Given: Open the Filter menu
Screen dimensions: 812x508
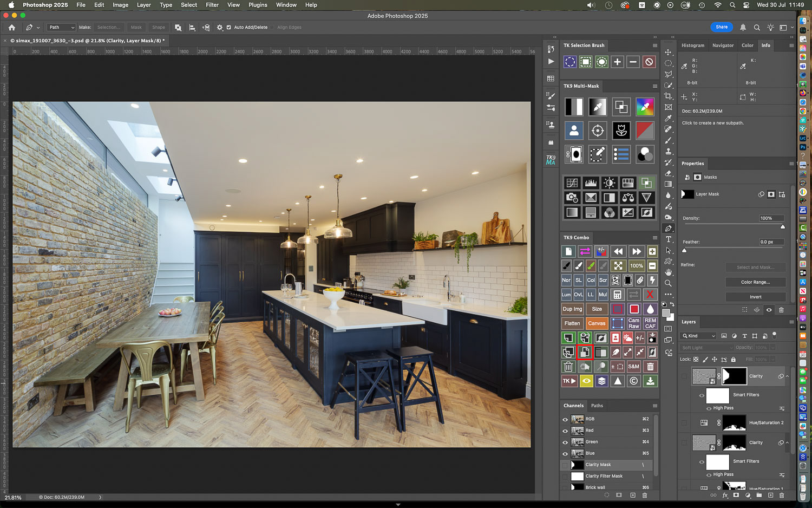Looking at the screenshot, I should (x=212, y=5).
